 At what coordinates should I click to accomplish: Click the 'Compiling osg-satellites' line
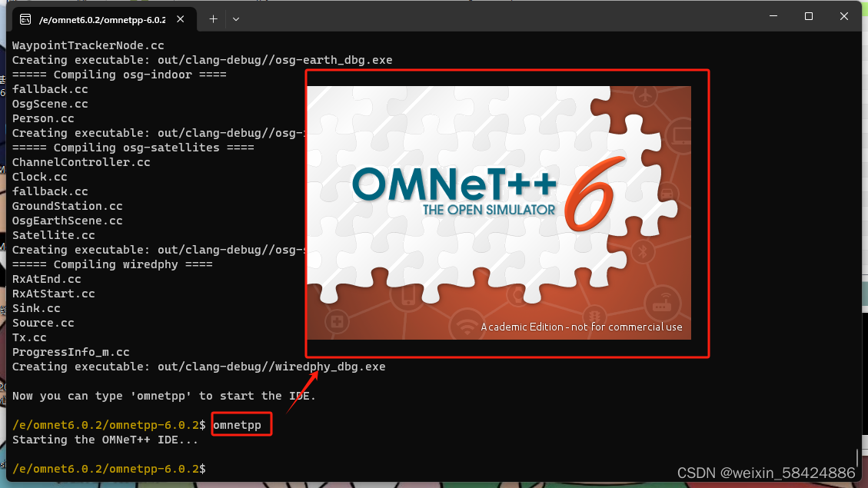(133, 148)
